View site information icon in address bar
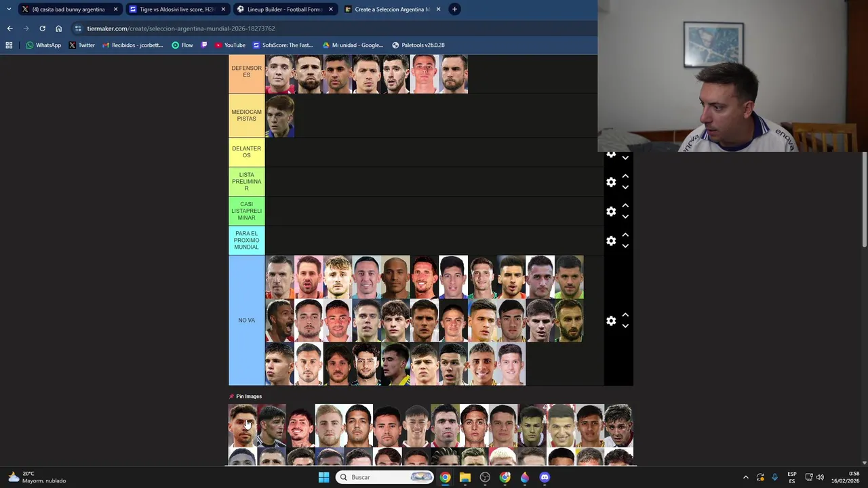Viewport: 868px width, 488px height. [x=78, y=28]
